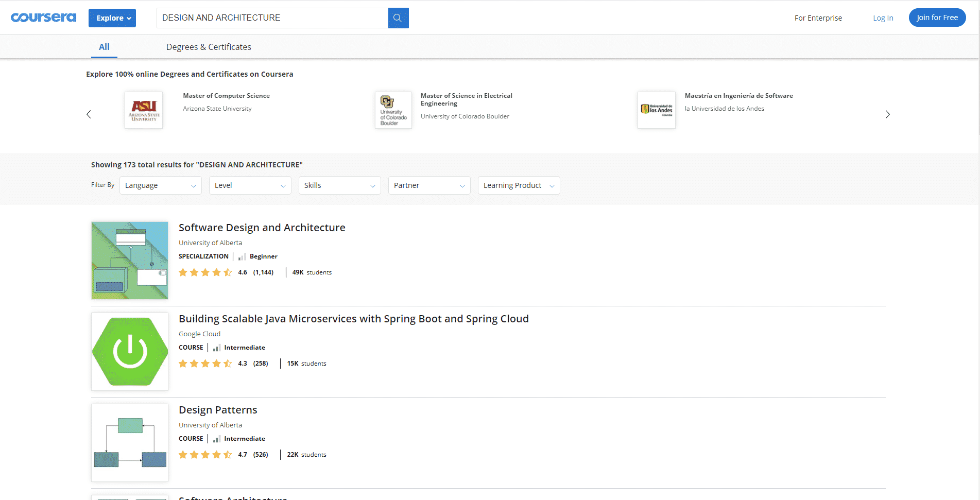
Task: Click the star rating of Software Design and Architecture
Action: [x=205, y=272]
